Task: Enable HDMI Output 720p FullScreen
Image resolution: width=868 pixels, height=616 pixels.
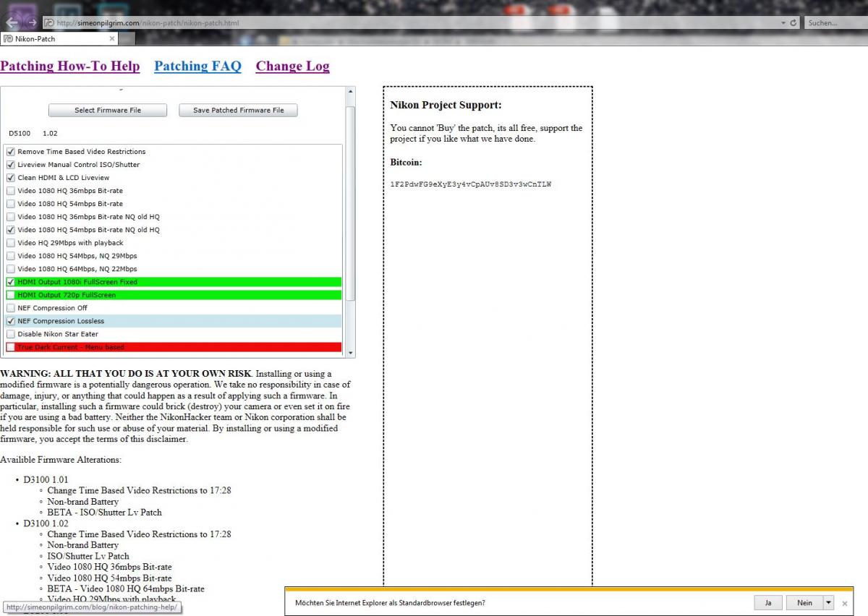Action: 11,295
